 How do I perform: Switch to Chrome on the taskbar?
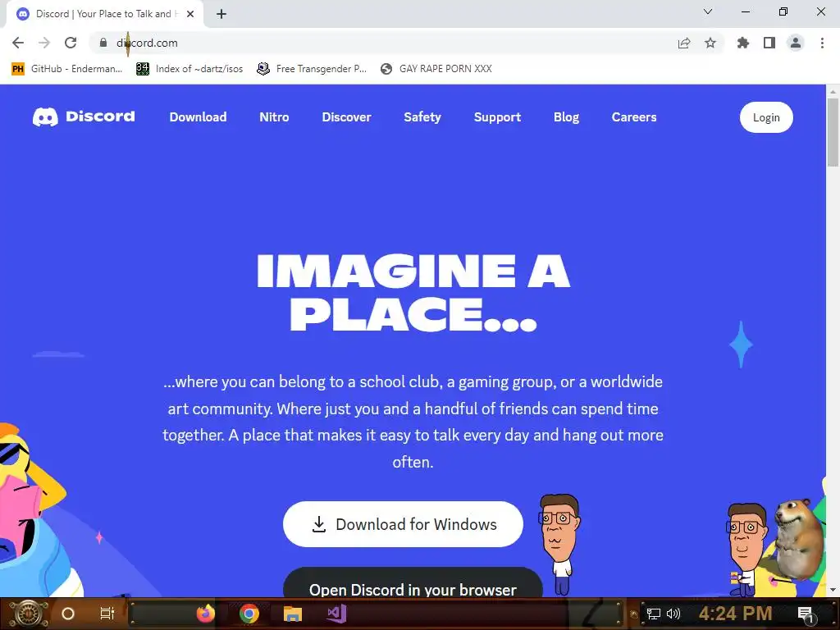click(x=249, y=614)
